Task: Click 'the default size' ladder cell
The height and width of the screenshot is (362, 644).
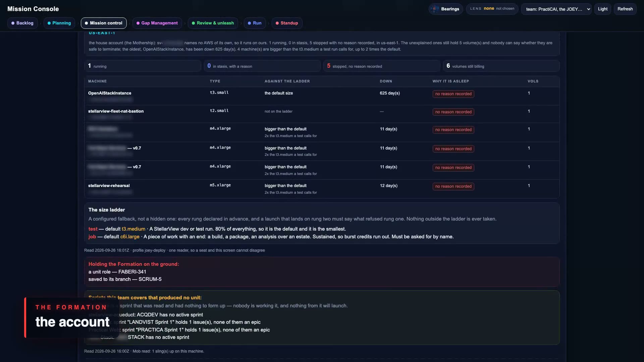Action: [279, 93]
